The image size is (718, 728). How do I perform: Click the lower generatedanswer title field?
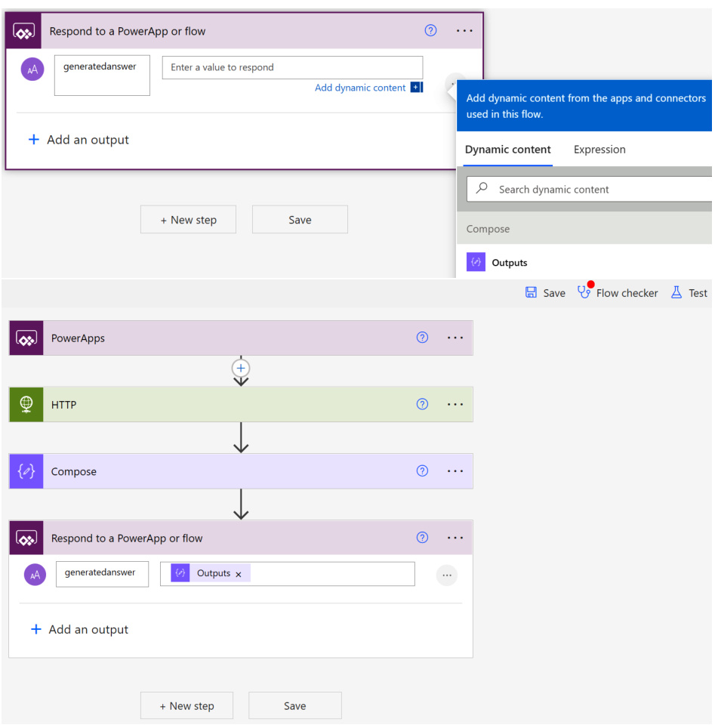click(102, 574)
